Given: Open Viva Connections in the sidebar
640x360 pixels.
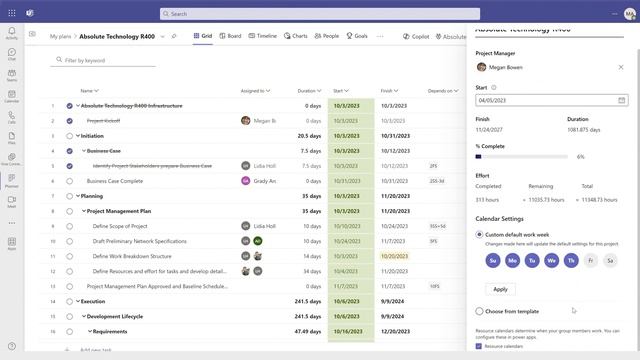Looking at the screenshot, I should (x=12, y=159).
